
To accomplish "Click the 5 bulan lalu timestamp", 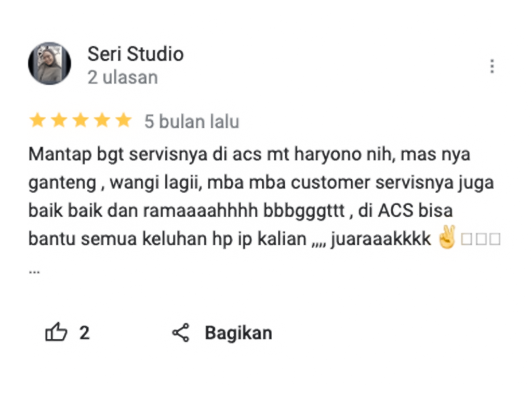I will [x=192, y=122].
